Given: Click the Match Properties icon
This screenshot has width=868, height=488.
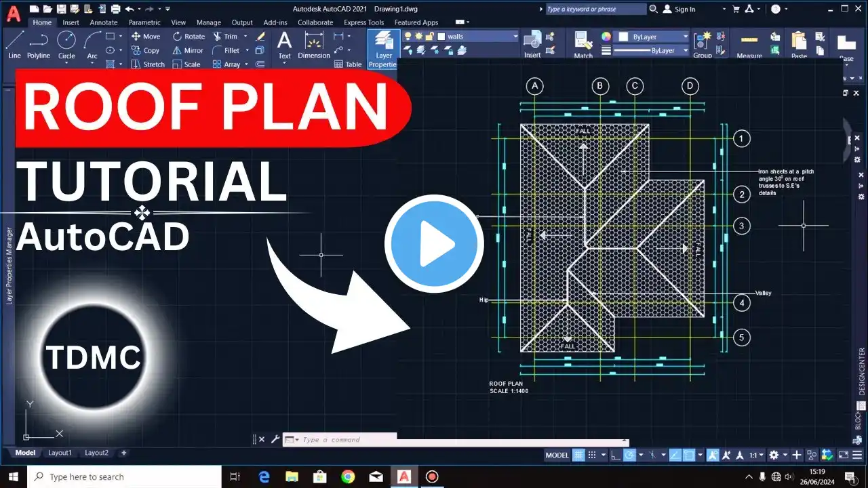Looking at the screenshot, I should [x=583, y=45].
